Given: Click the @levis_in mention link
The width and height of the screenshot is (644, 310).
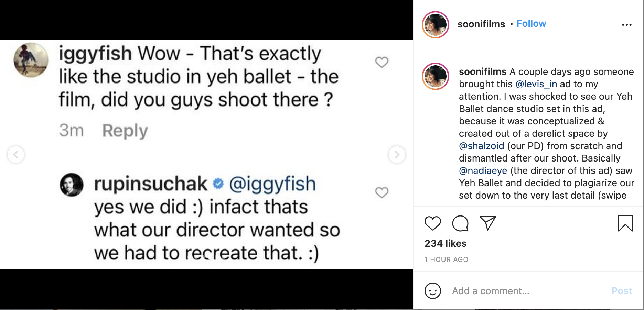Looking at the screenshot, I should pyautogui.click(x=536, y=84).
